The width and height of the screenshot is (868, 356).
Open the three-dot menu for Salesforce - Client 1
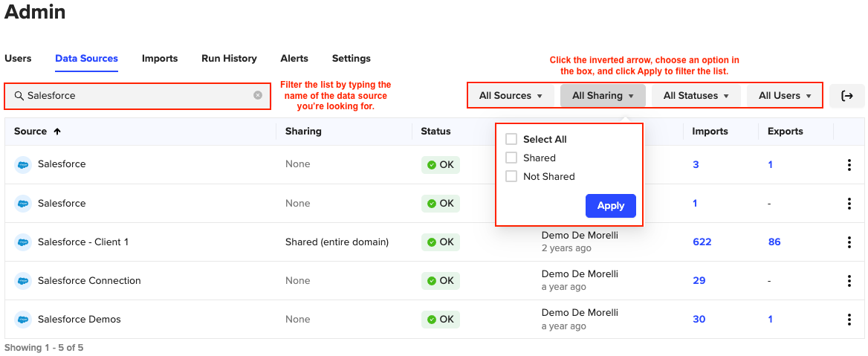pos(849,242)
